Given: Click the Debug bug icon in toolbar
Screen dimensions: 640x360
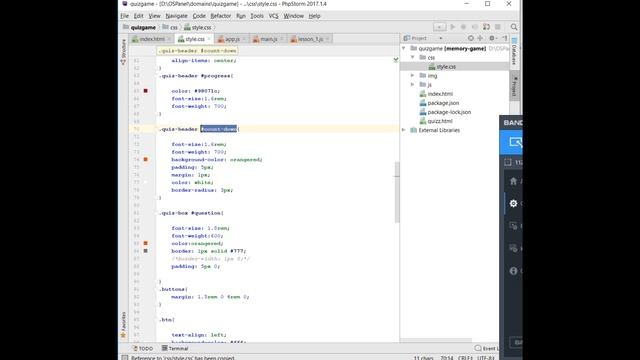Looking at the screenshot, I should pyautogui.click(x=463, y=27).
